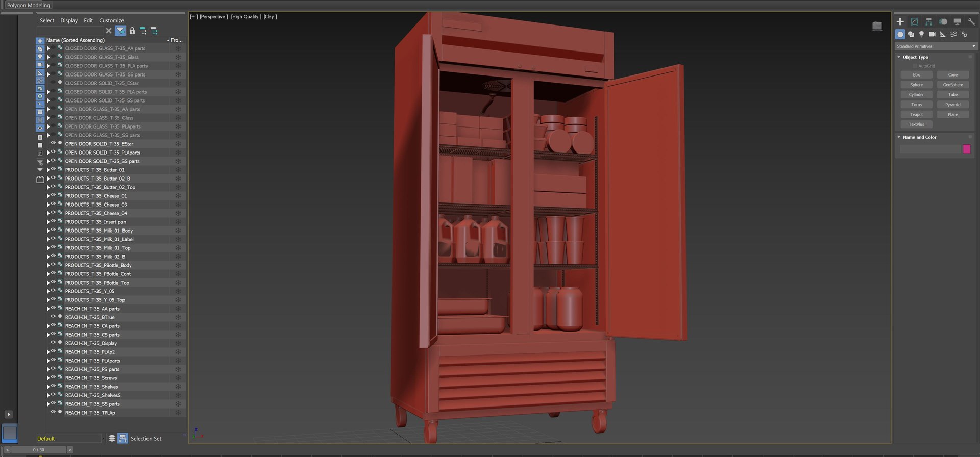Create a Box primitive button
Image resolution: width=980 pixels, height=457 pixels.
coord(916,75)
